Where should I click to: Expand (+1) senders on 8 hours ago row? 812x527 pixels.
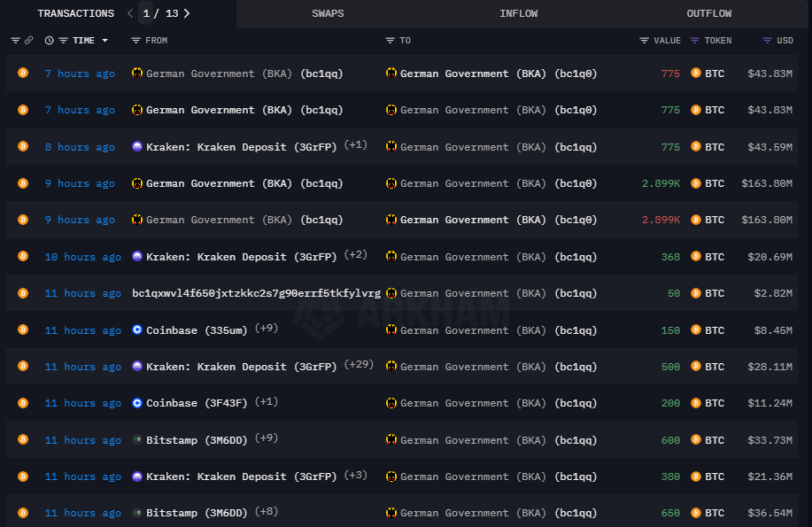click(356, 144)
